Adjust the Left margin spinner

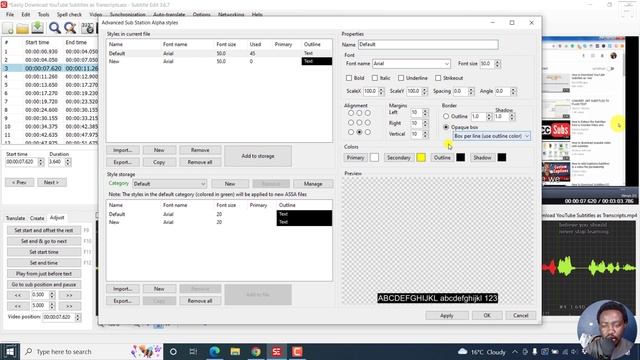(x=425, y=112)
